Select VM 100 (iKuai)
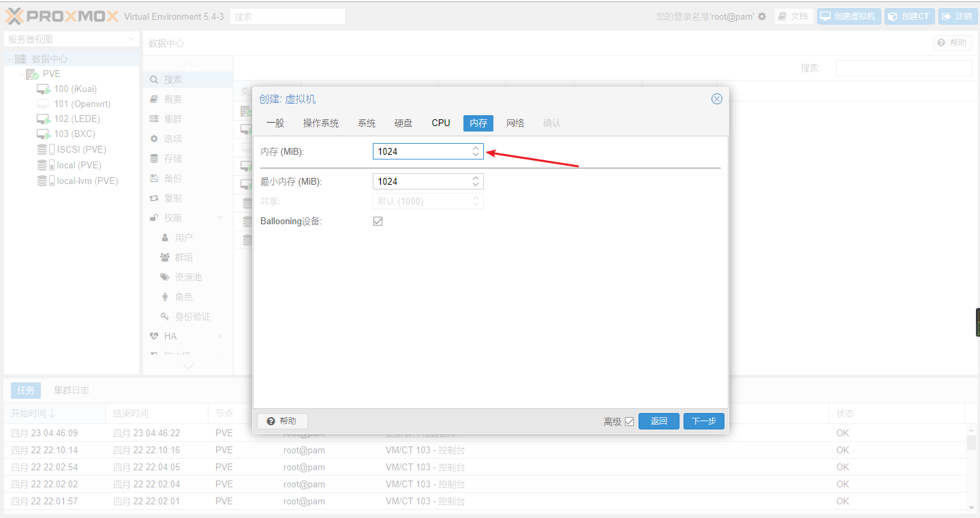 (x=72, y=89)
